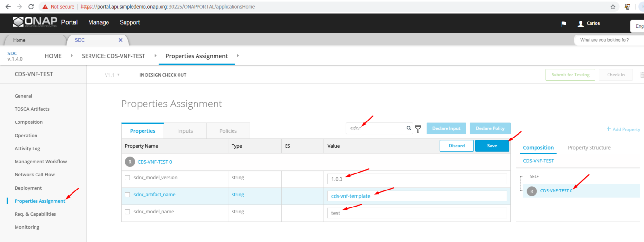Screen dimensions: 644x242
Task: Open TOSCA Artifacts in the sidebar
Action: [x=32, y=109]
